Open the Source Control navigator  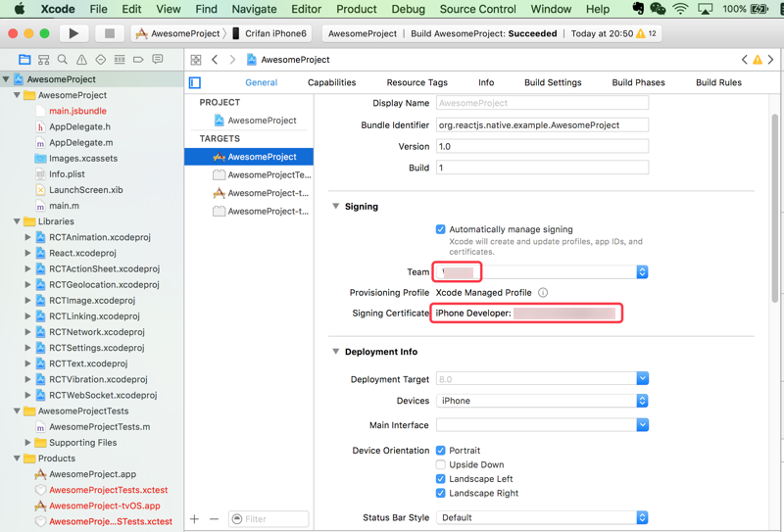point(43,60)
